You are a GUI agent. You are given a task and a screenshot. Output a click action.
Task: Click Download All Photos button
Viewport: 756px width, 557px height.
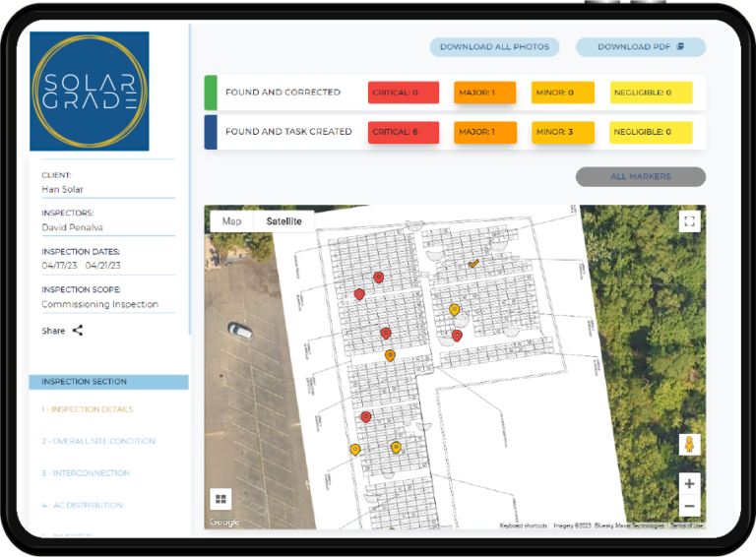(494, 46)
